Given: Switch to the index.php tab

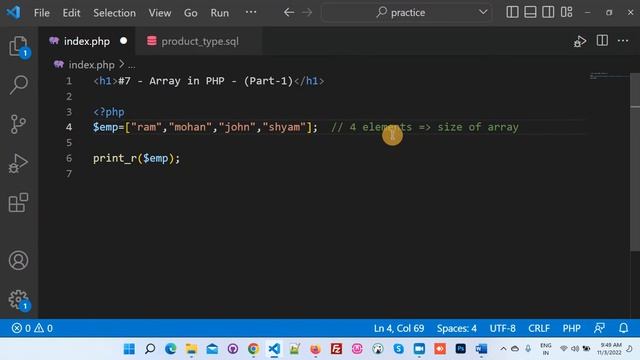Looking at the screenshot, I should 87,41.
